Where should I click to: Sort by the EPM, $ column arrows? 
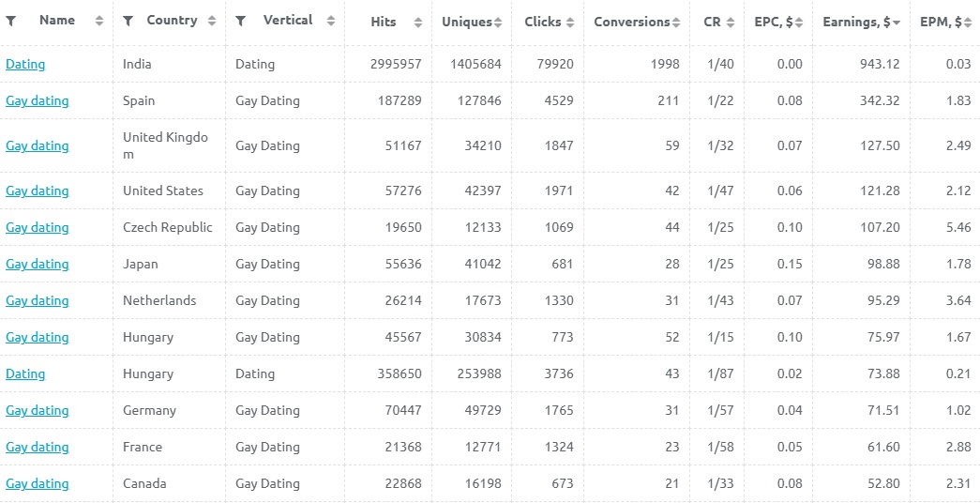tap(969, 22)
